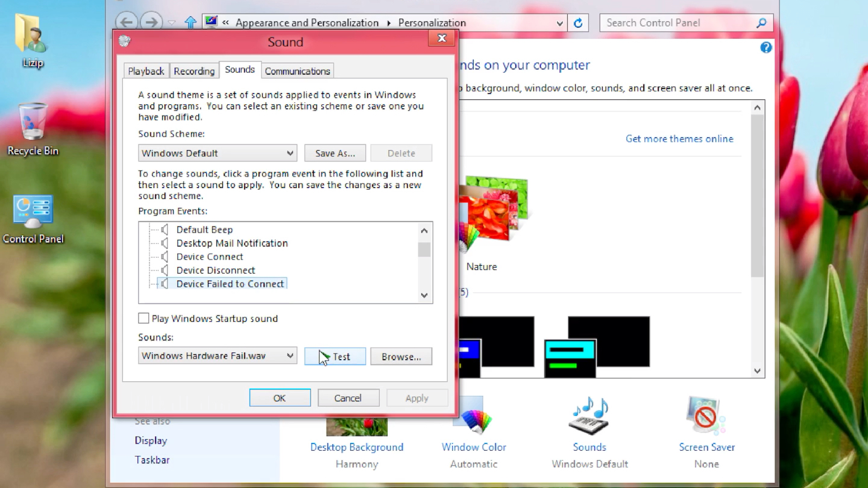This screenshot has width=868, height=488.
Task: Click the Desktop Background link text
Action: [357, 447]
